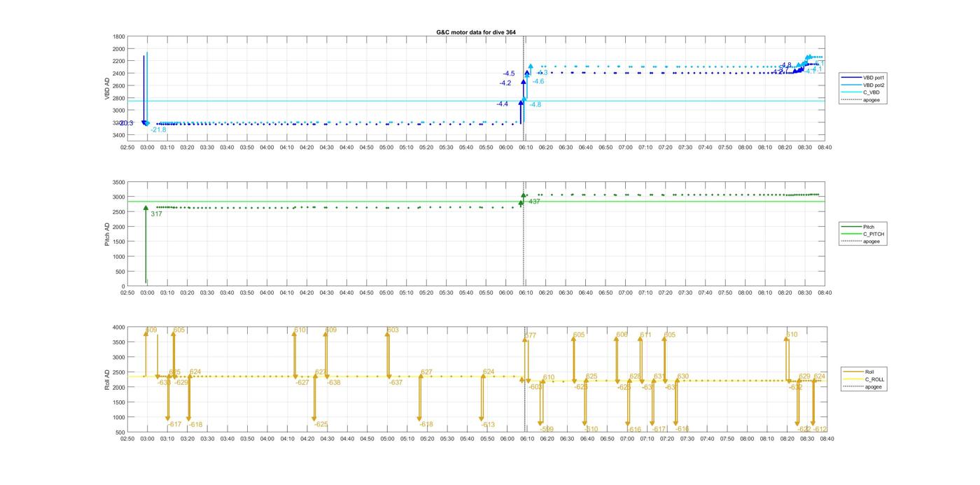Click the '-612' label in Roll plot
Viewport: 980px width, 485px height.
(x=820, y=429)
